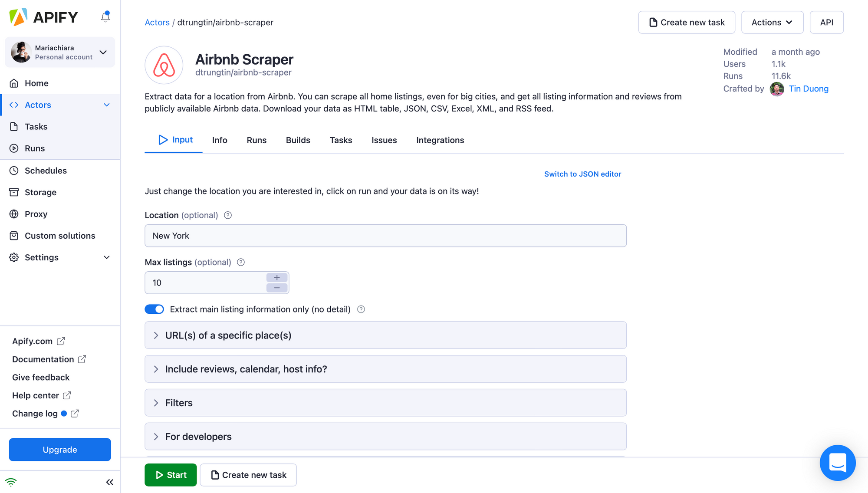This screenshot has width=868, height=493.
Task: Click the Home house icon
Action: coord(14,83)
